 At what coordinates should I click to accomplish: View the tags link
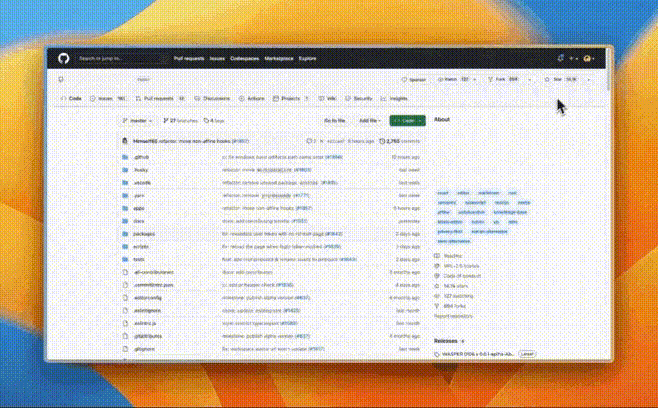[214, 121]
